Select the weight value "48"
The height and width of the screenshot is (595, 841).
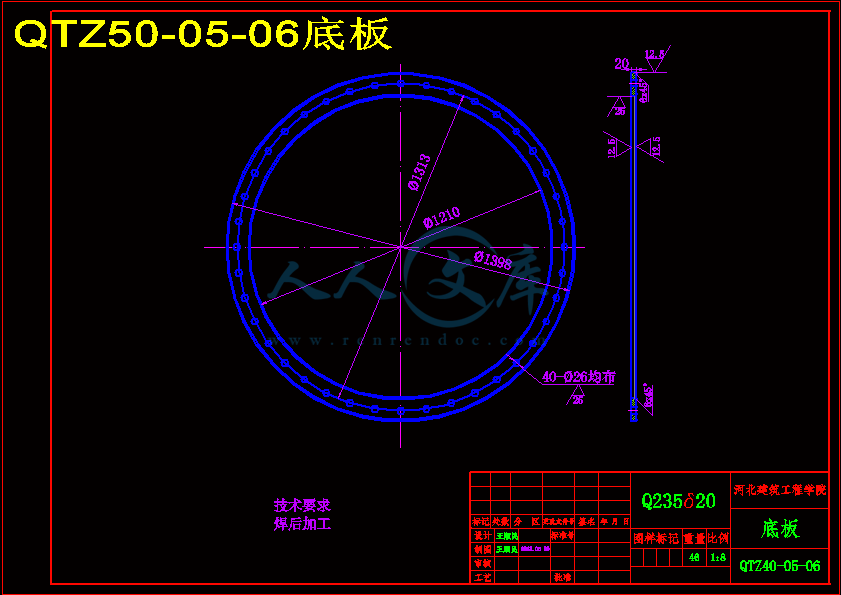pos(694,557)
